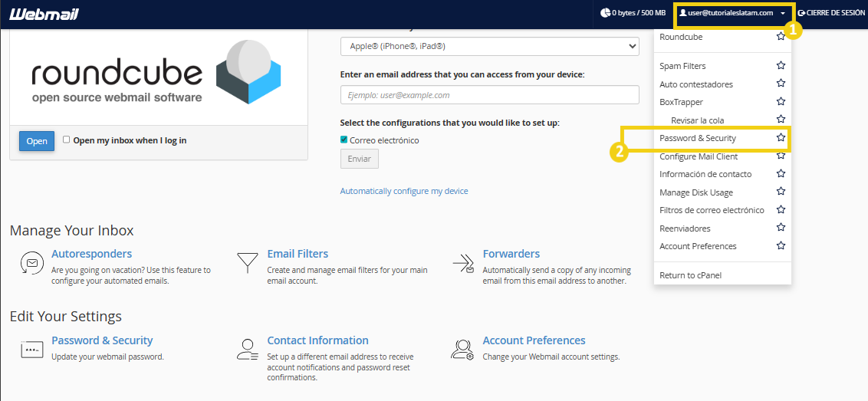Star the Password & Security menu entry
This screenshot has height=401, width=868.
click(781, 137)
